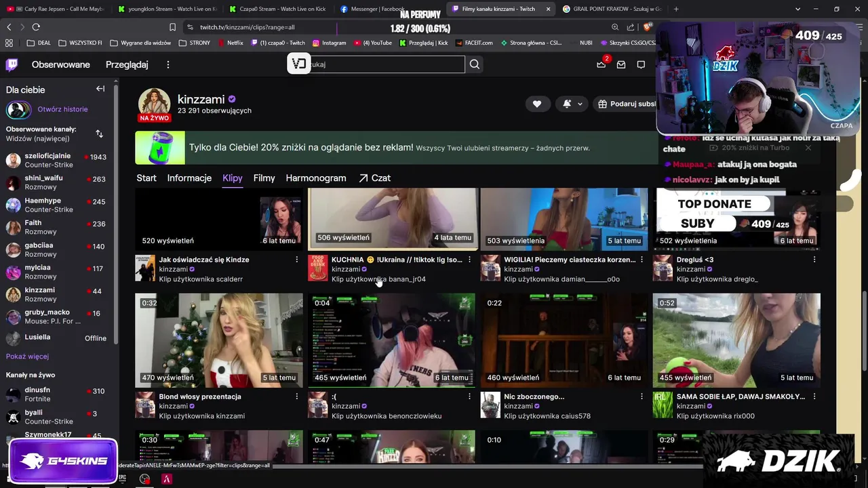Switch to the Messenger Facebook browser tab
Viewport: 868px width, 488px height.
[x=373, y=9]
